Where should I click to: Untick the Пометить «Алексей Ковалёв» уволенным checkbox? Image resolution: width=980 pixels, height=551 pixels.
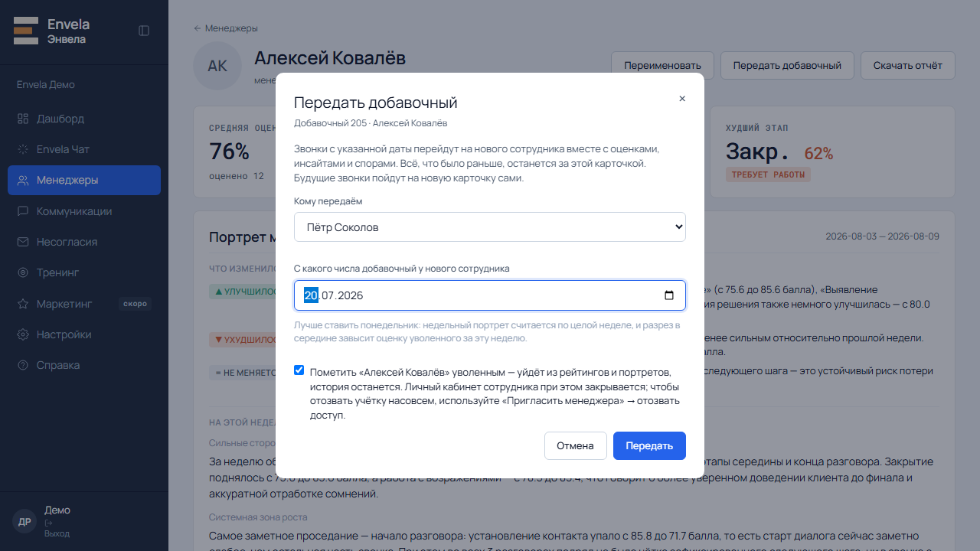pos(299,370)
